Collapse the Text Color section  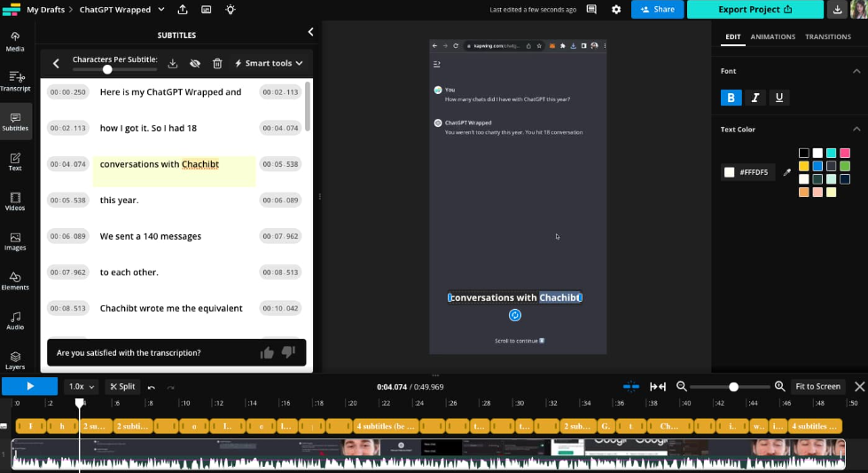pos(856,129)
